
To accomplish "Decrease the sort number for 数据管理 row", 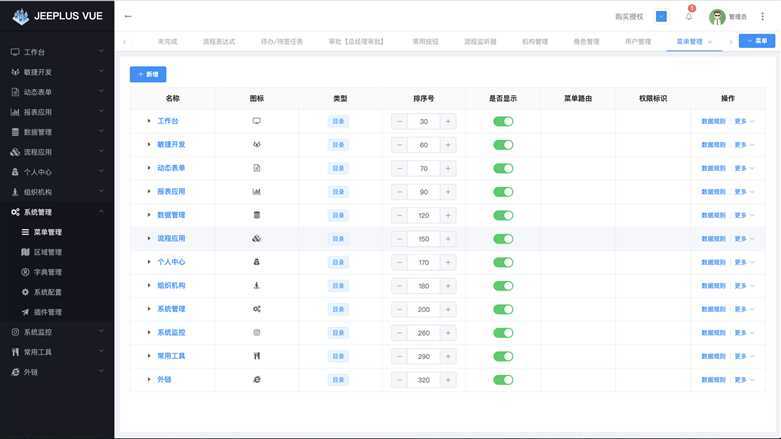I will coord(399,215).
